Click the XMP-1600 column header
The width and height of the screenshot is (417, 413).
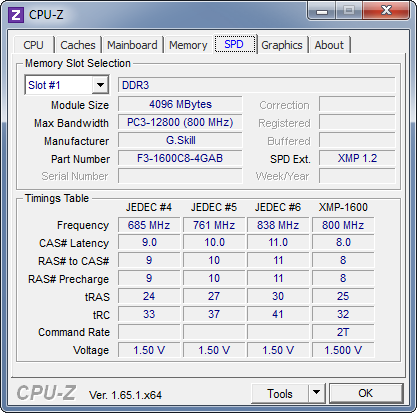(x=343, y=207)
